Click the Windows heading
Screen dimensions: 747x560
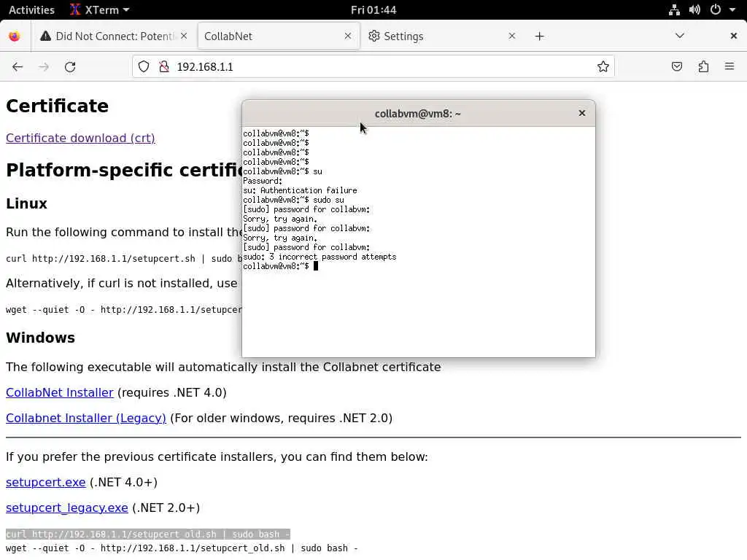[x=41, y=338]
